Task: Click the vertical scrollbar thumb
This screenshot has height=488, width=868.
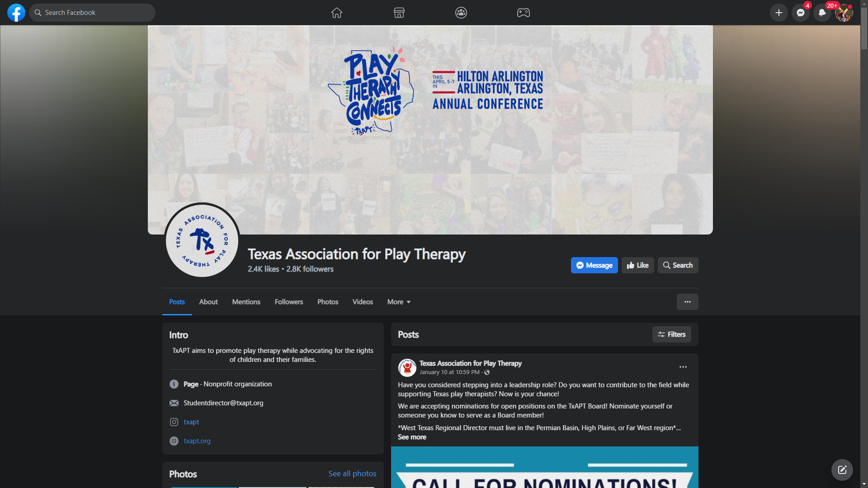Action: tap(864, 28)
